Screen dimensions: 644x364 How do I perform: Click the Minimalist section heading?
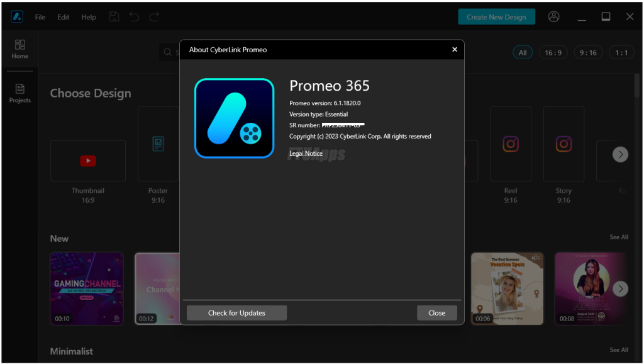72,351
